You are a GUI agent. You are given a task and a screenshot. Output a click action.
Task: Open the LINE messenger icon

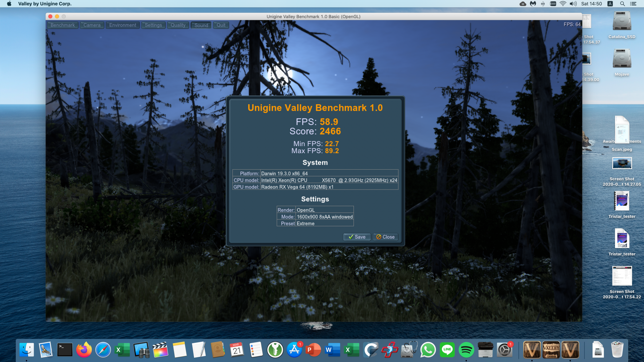tap(447, 350)
